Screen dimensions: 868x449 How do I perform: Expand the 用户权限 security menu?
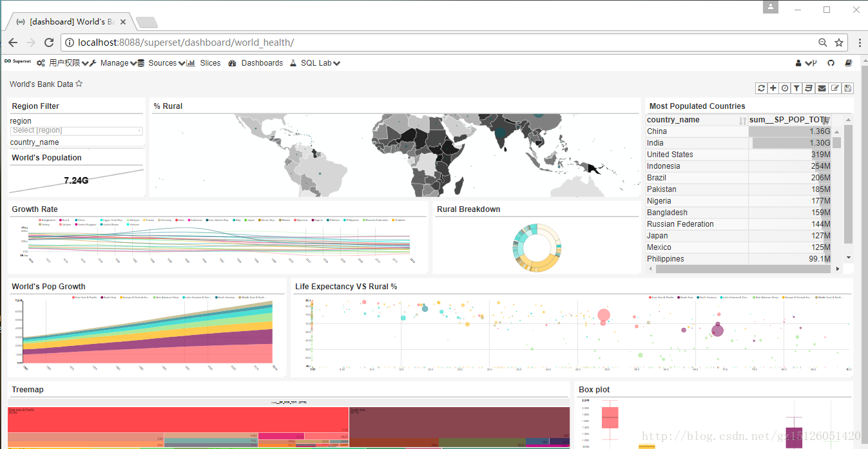(63, 63)
